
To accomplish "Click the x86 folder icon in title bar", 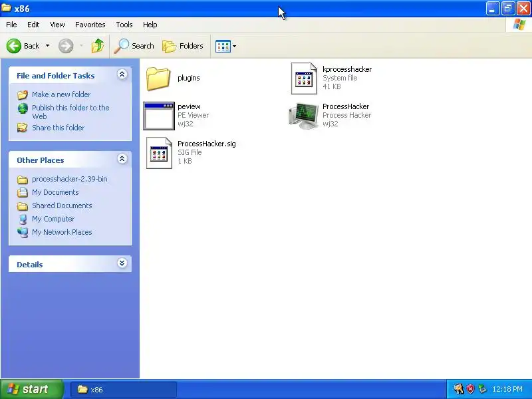I will (x=6, y=7).
